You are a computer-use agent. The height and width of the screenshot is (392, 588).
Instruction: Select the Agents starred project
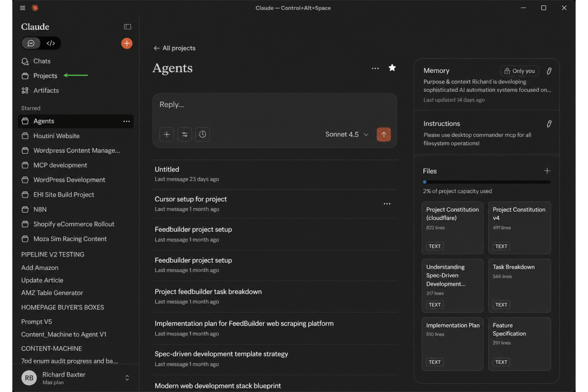pyautogui.click(x=75, y=121)
